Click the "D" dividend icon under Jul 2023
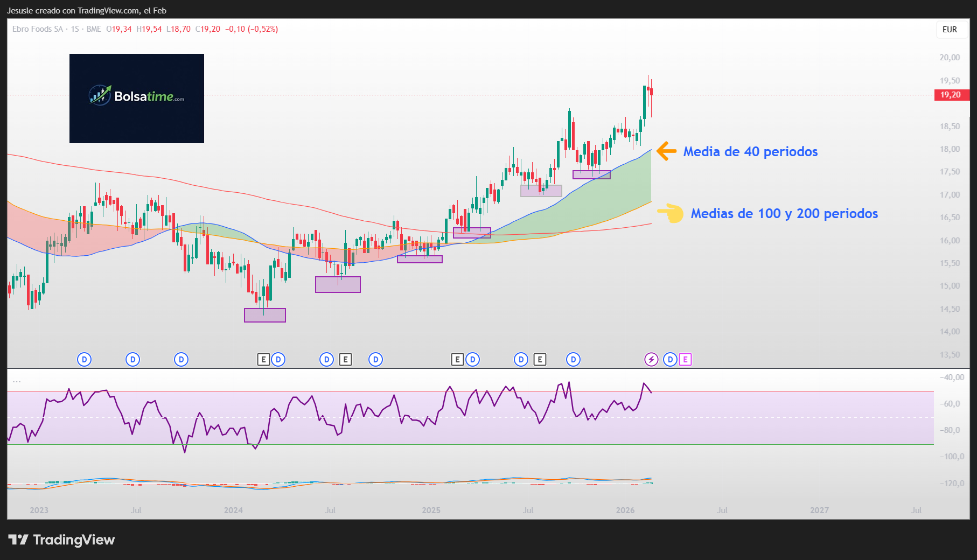The width and height of the screenshot is (977, 560). 132,359
